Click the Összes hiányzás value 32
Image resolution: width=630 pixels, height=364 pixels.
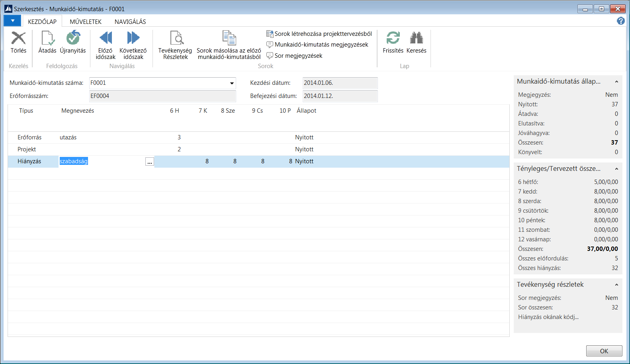[615, 268]
